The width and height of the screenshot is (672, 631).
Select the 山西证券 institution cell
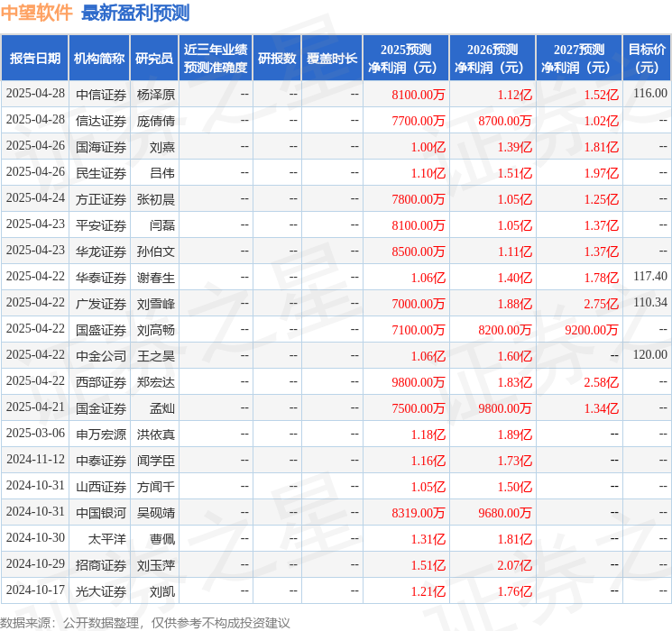pos(101,487)
